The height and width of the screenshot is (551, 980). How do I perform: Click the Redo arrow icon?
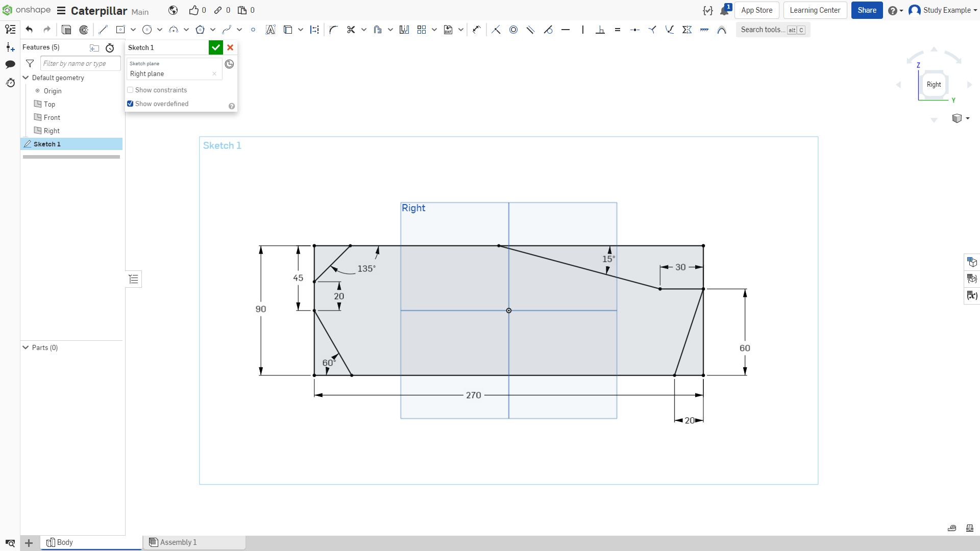[x=47, y=30]
